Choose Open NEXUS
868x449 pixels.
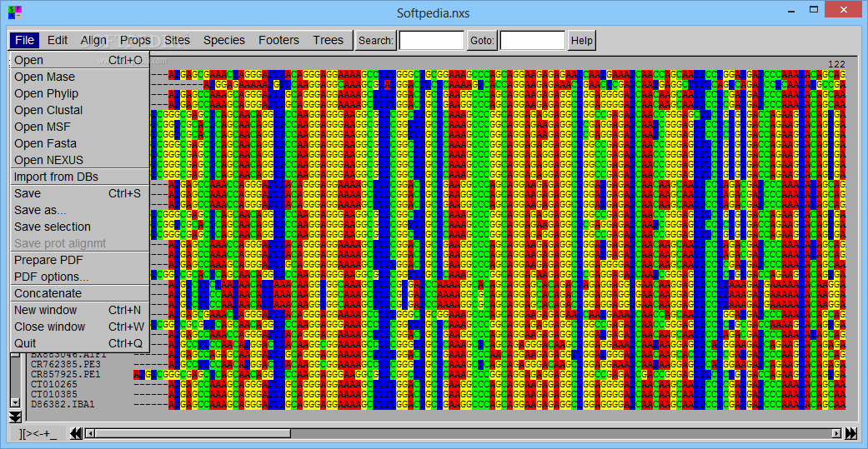click(78, 160)
